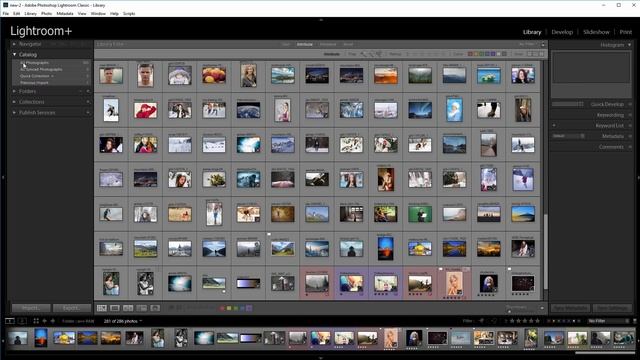
Task: Click the Export button
Action: [x=72, y=308]
